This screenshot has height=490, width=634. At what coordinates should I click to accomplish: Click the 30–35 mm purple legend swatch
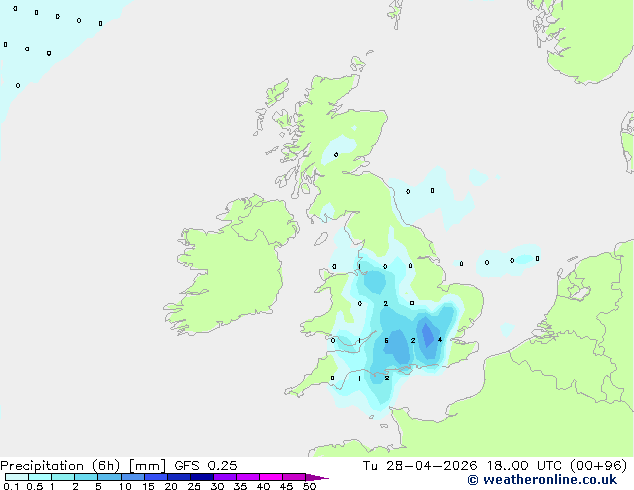[225, 477]
